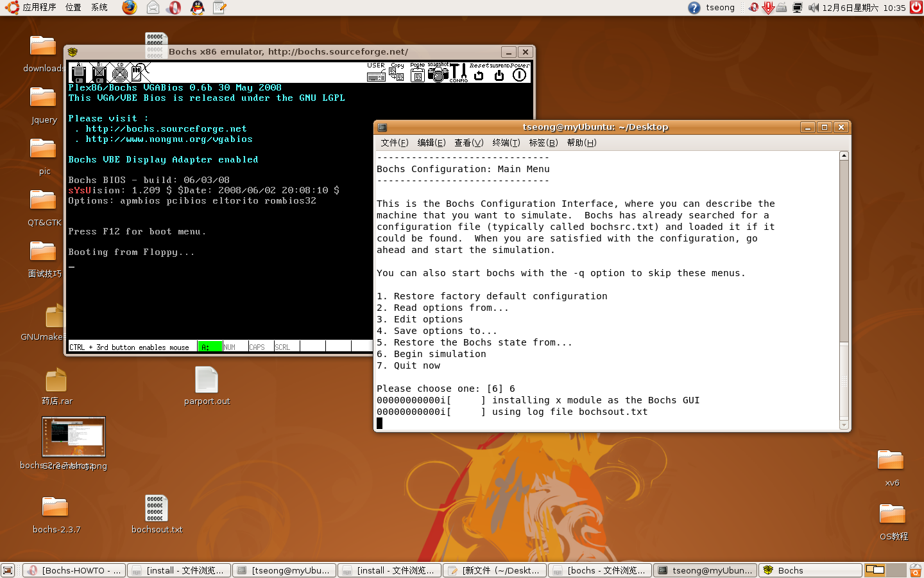
Task: Click show desktop button in bottom panel
Action: click(8, 570)
